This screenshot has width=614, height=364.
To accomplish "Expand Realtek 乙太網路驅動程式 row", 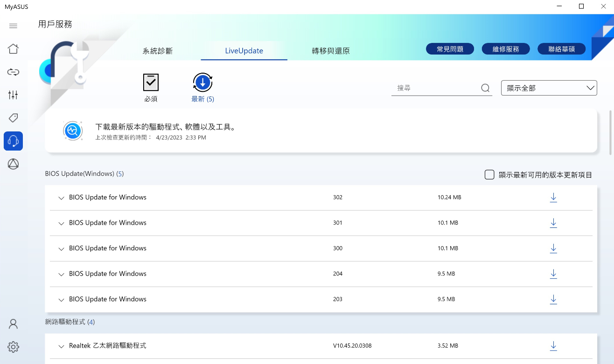I will coord(61,346).
